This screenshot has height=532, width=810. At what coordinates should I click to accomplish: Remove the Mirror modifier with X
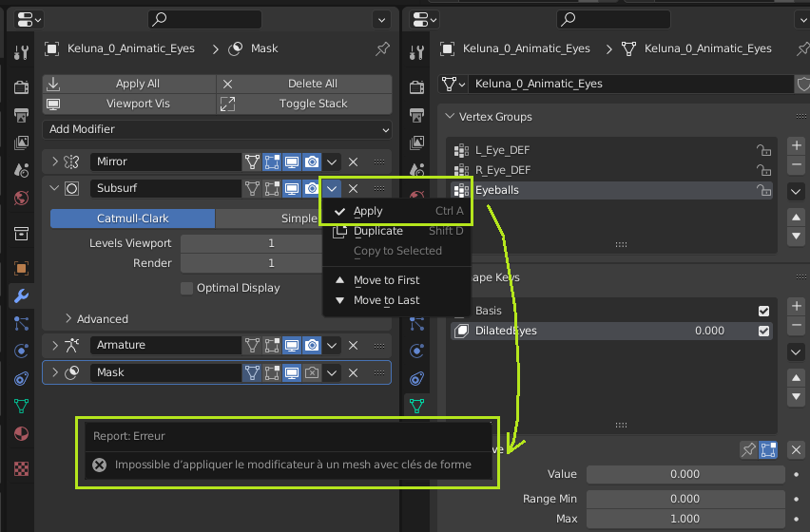353,162
